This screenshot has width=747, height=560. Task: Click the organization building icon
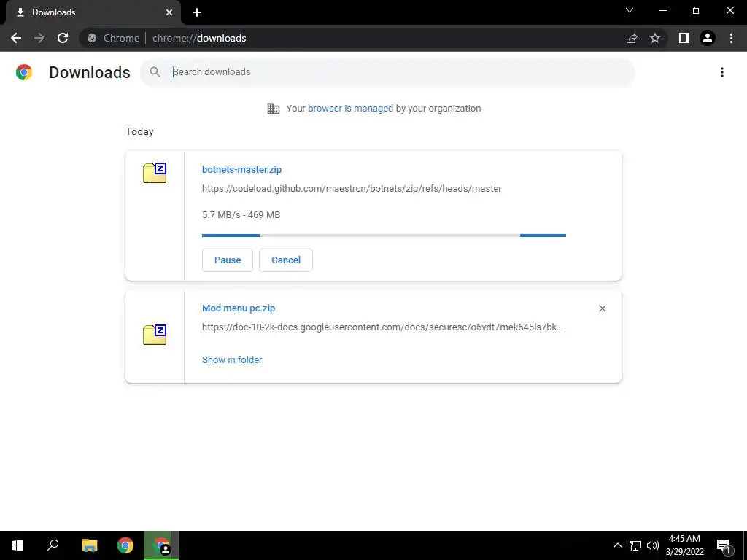[x=274, y=109]
